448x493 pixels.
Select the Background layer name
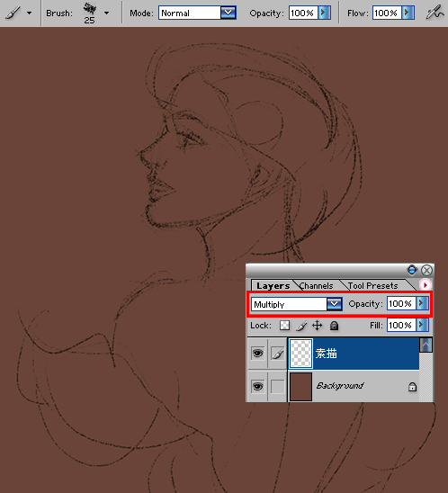tap(340, 385)
